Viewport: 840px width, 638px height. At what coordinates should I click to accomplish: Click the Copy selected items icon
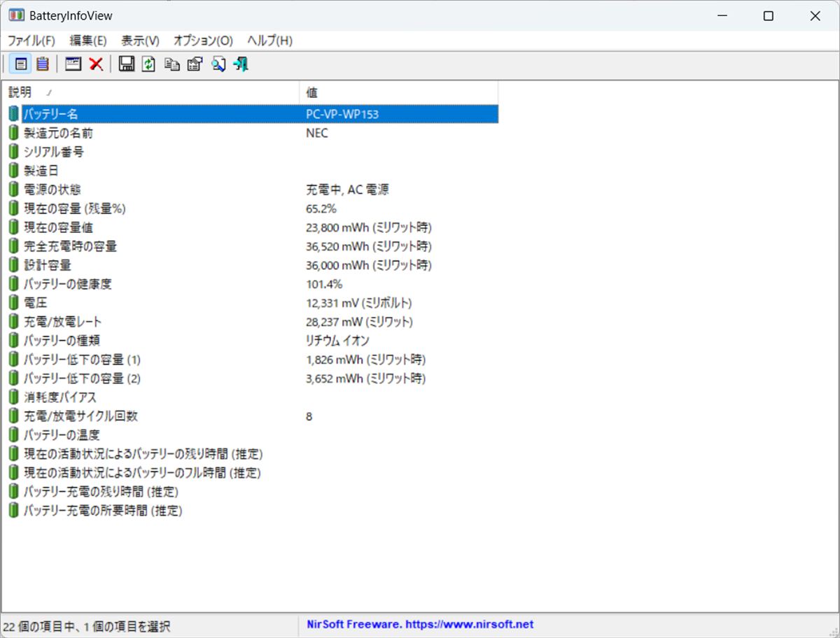(171, 64)
